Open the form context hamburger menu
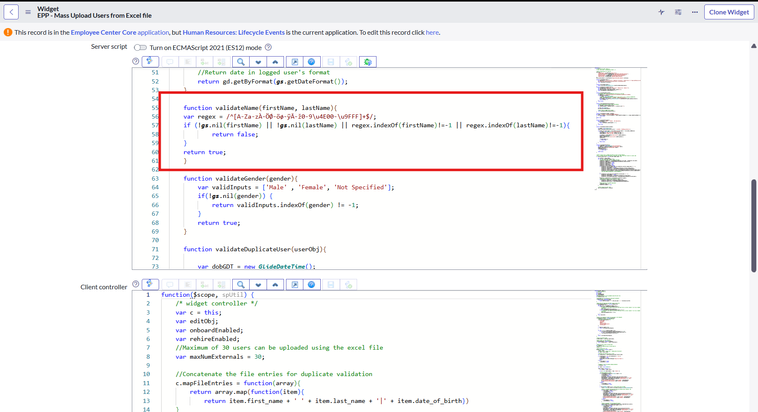Screen dimensions: 758x412 28,12
